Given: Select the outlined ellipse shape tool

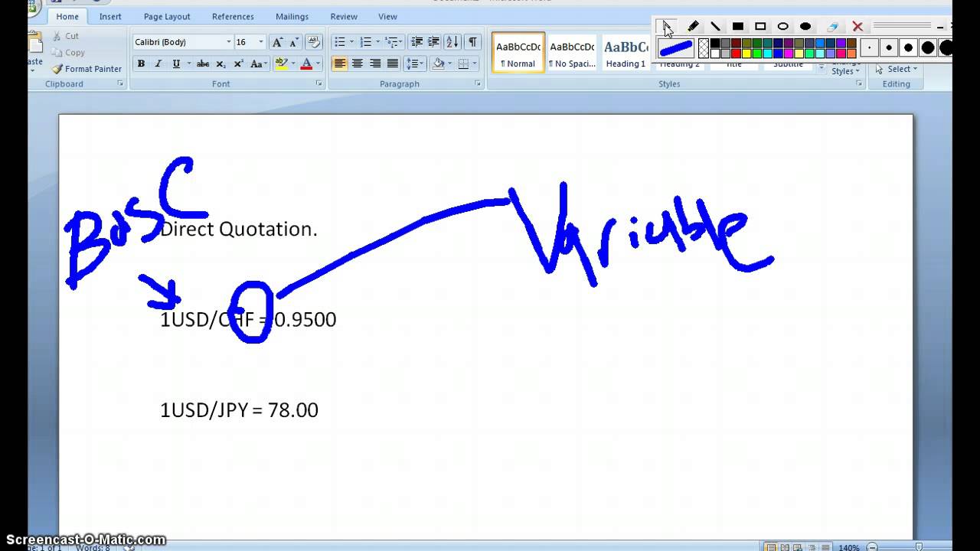Looking at the screenshot, I should pos(782,27).
